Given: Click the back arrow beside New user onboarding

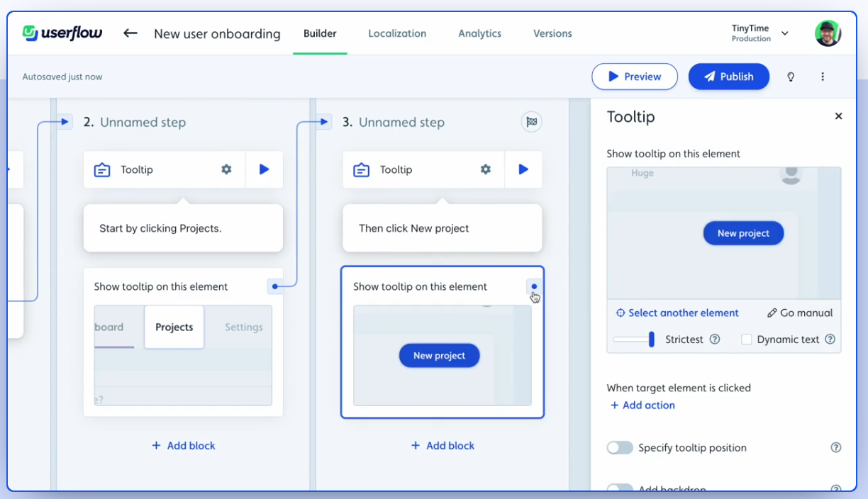Looking at the screenshot, I should click(130, 33).
